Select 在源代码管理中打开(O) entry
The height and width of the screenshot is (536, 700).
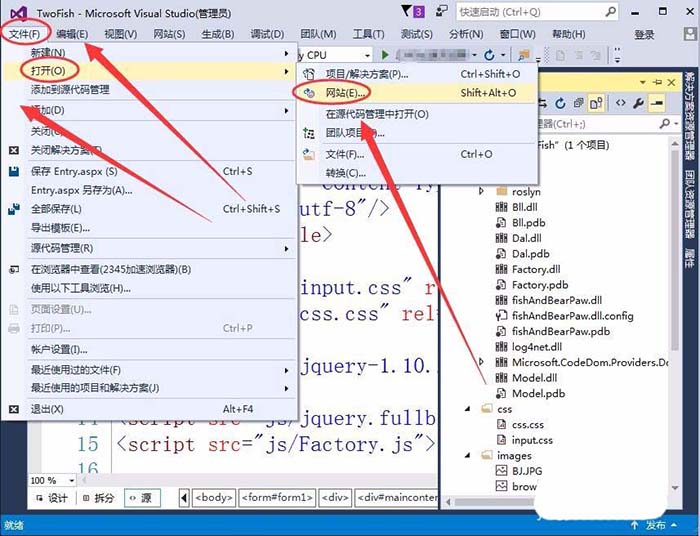pyautogui.click(x=417, y=114)
